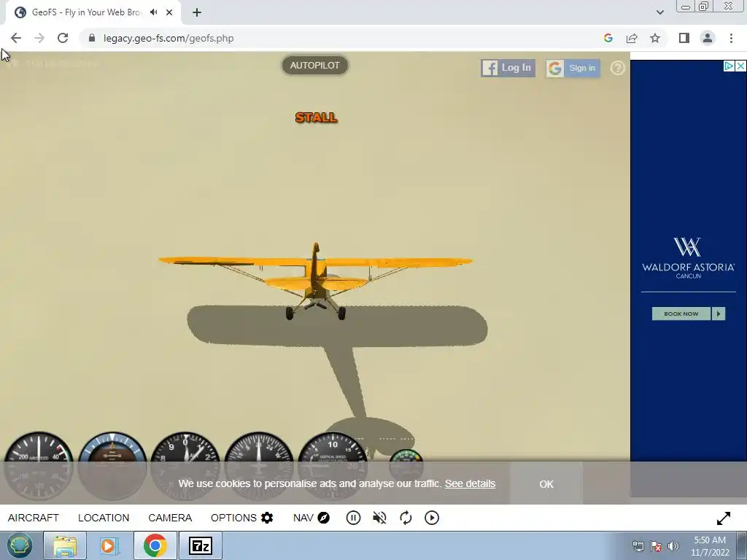Click the Action Center flag tray icon
Image resolution: width=747 pixels, height=560 pixels.
(x=656, y=546)
